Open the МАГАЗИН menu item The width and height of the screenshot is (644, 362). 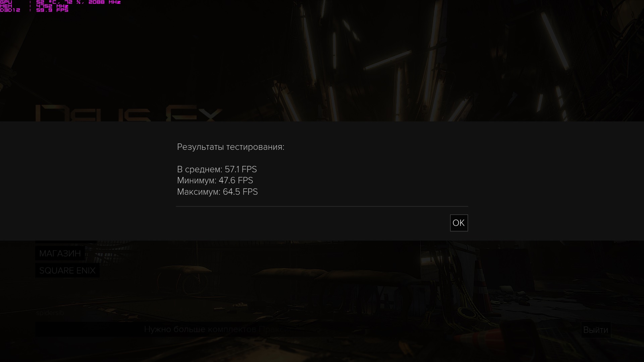click(60, 253)
